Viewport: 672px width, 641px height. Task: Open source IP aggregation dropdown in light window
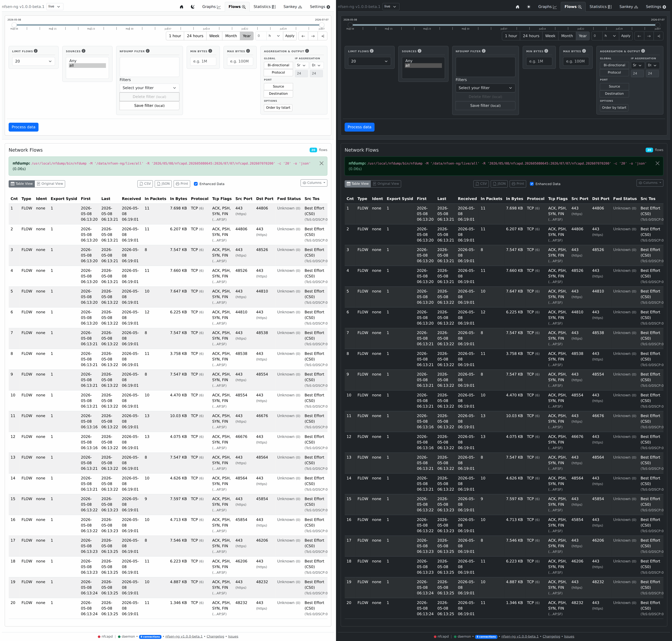click(301, 65)
